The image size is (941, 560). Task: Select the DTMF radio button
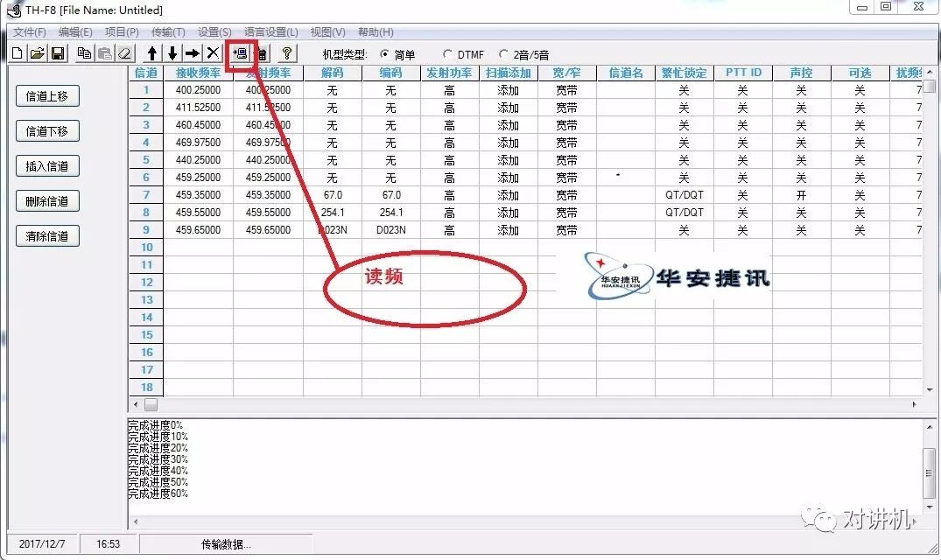click(446, 53)
